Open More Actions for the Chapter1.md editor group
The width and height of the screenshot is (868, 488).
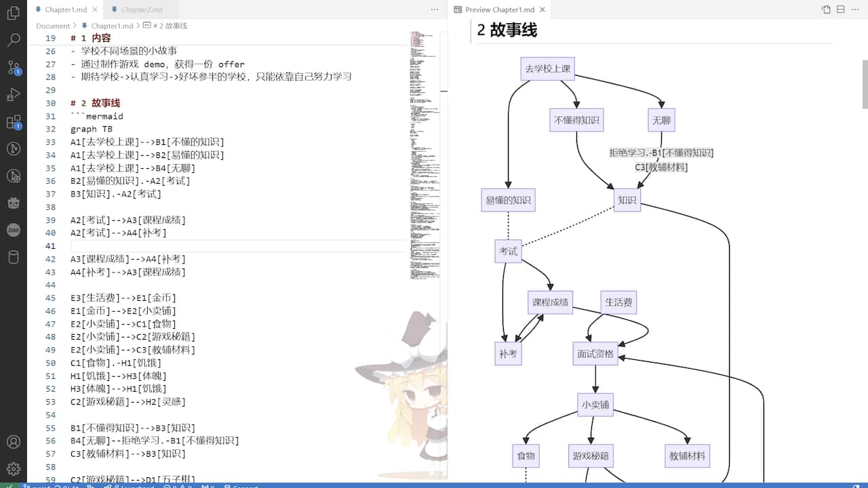(x=435, y=9)
